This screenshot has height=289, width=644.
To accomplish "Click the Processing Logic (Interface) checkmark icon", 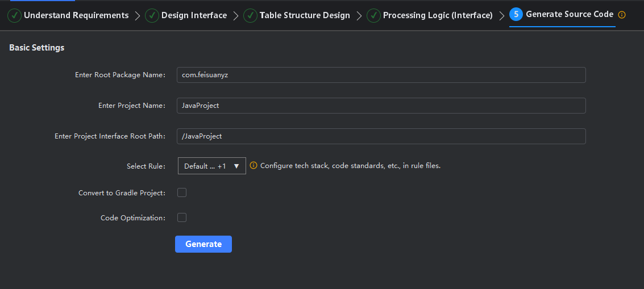I will tap(373, 15).
